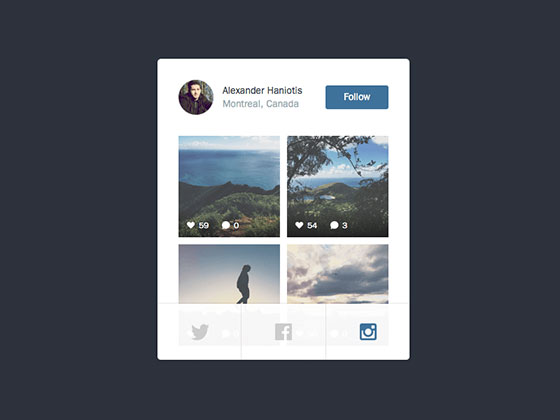
Task: View the walking silhouette photo
Action: [229, 274]
